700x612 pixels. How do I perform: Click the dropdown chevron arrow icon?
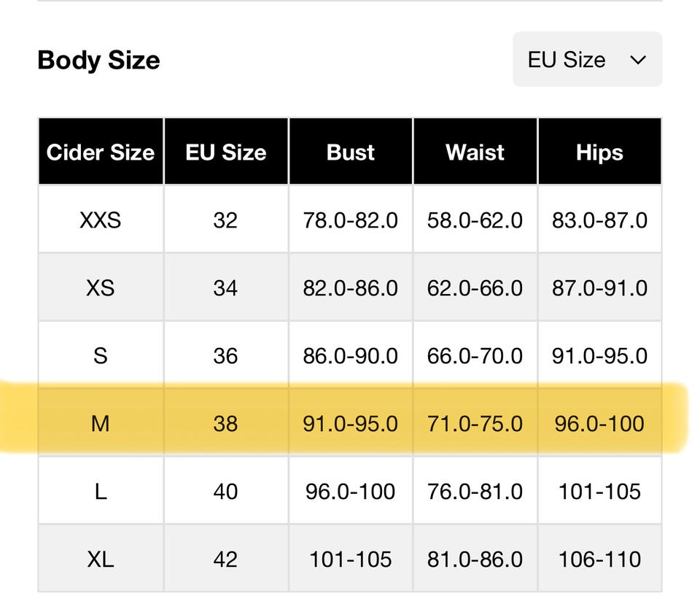638,60
